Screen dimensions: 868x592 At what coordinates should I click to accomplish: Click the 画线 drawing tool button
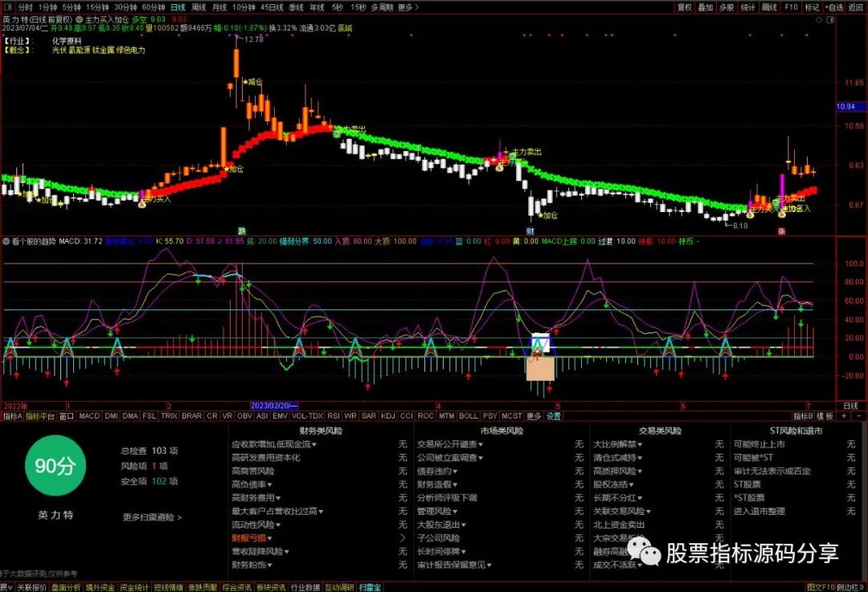point(769,7)
